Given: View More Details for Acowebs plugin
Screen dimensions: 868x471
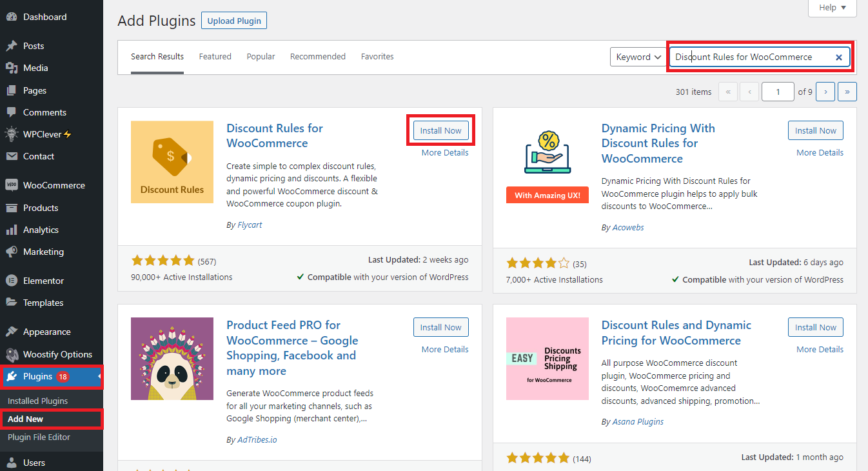Looking at the screenshot, I should [x=820, y=153].
